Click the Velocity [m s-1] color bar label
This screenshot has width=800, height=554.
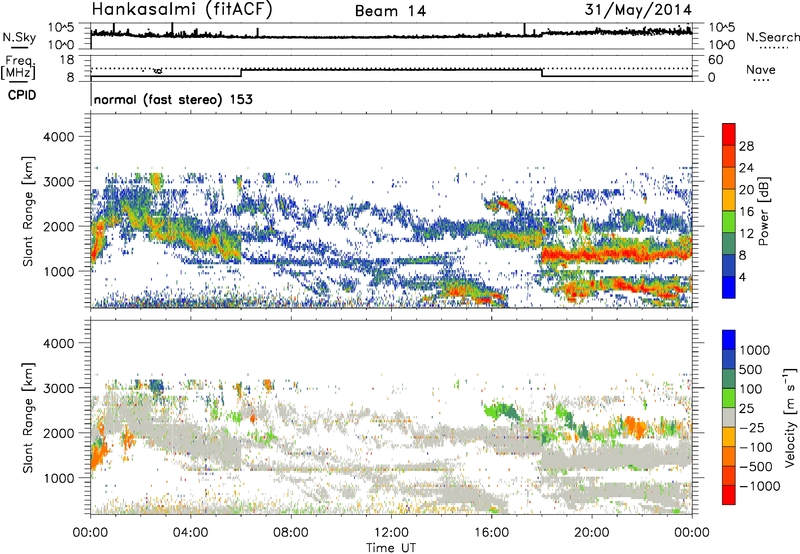point(790,417)
